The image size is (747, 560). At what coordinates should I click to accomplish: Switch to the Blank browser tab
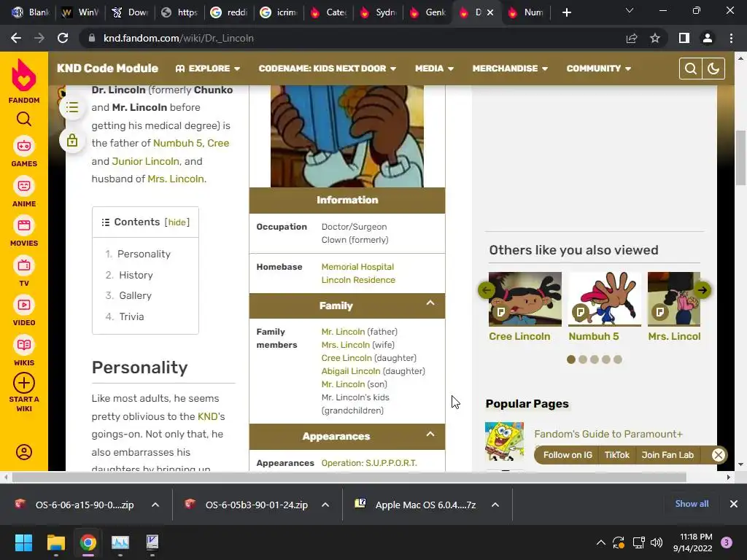(x=32, y=12)
